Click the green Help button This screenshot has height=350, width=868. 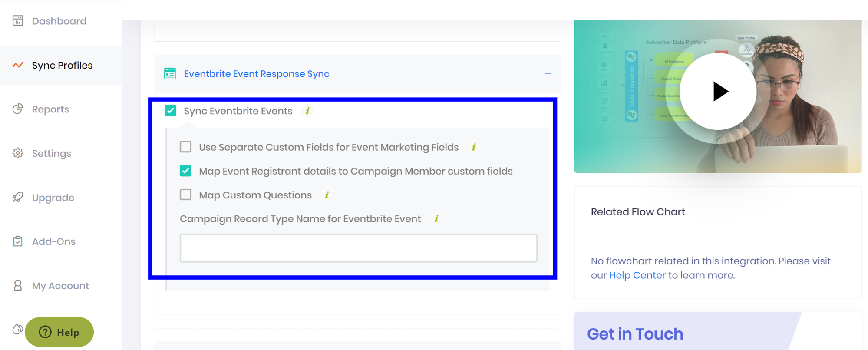[59, 332]
